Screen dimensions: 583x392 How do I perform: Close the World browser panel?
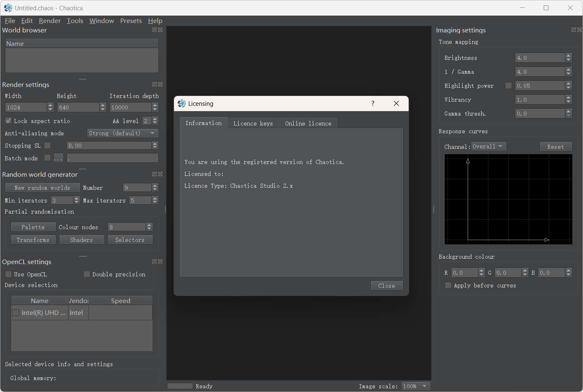click(x=160, y=30)
